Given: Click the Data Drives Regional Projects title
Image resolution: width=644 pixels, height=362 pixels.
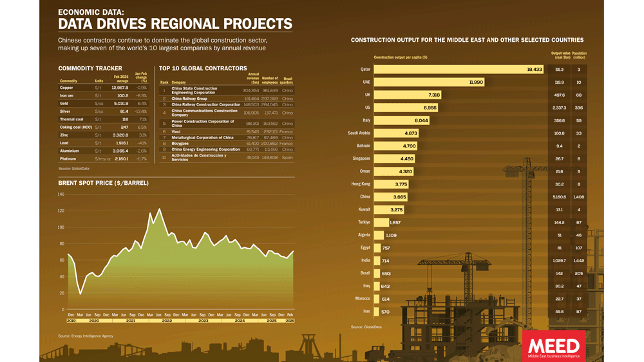Looking at the screenshot, I should click(175, 24).
